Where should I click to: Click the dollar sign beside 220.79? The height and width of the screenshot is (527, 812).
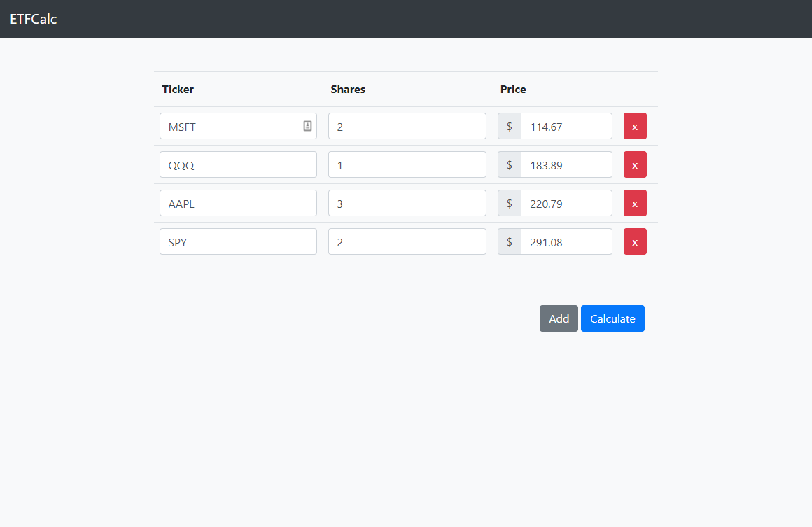point(510,203)
